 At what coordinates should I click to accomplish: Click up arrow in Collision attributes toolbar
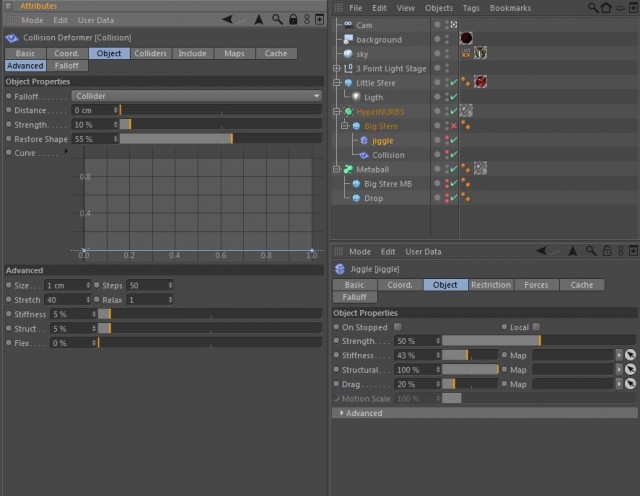click(259, 20)
